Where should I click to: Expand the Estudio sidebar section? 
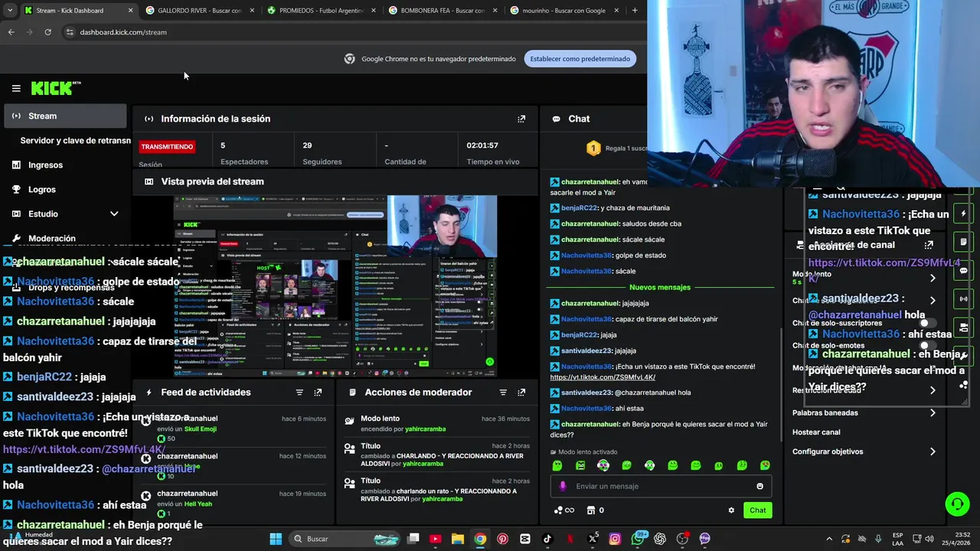[x=114, y=214]
